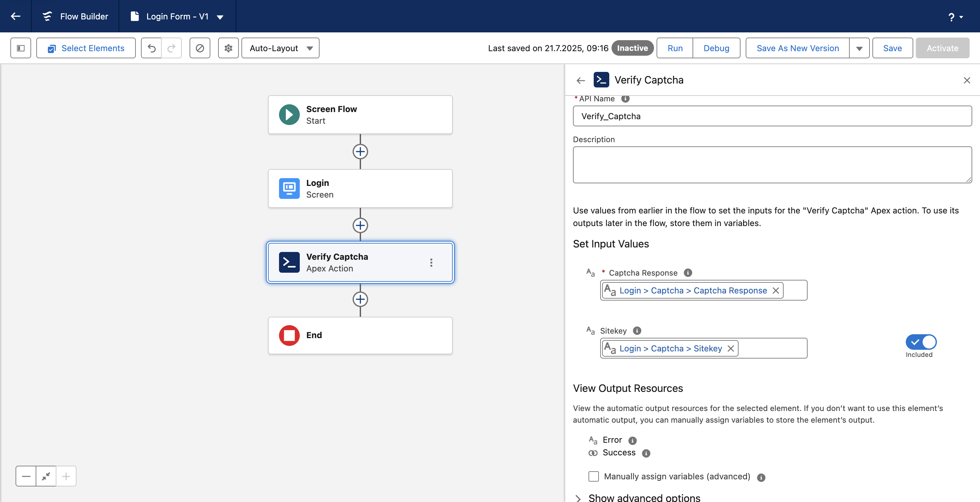Show Captcha Response info tooltip
The image size is (980, 502).
tap(688, 273)
